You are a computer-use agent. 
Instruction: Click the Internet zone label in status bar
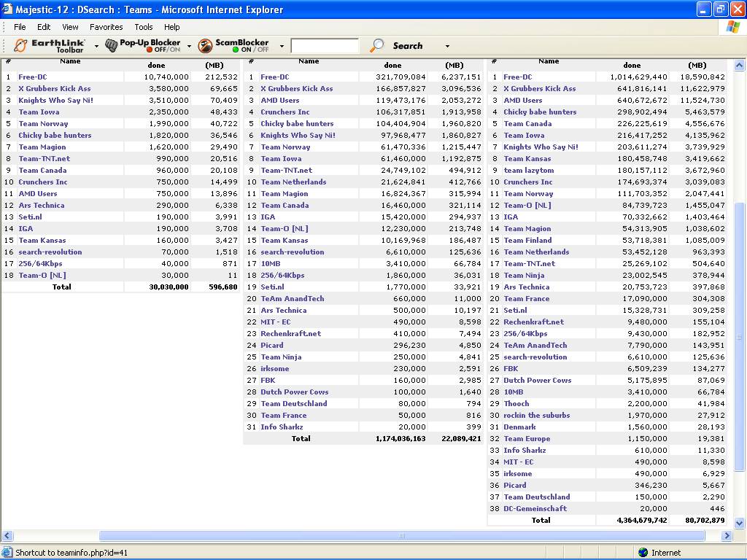click(x=666, y=553)
